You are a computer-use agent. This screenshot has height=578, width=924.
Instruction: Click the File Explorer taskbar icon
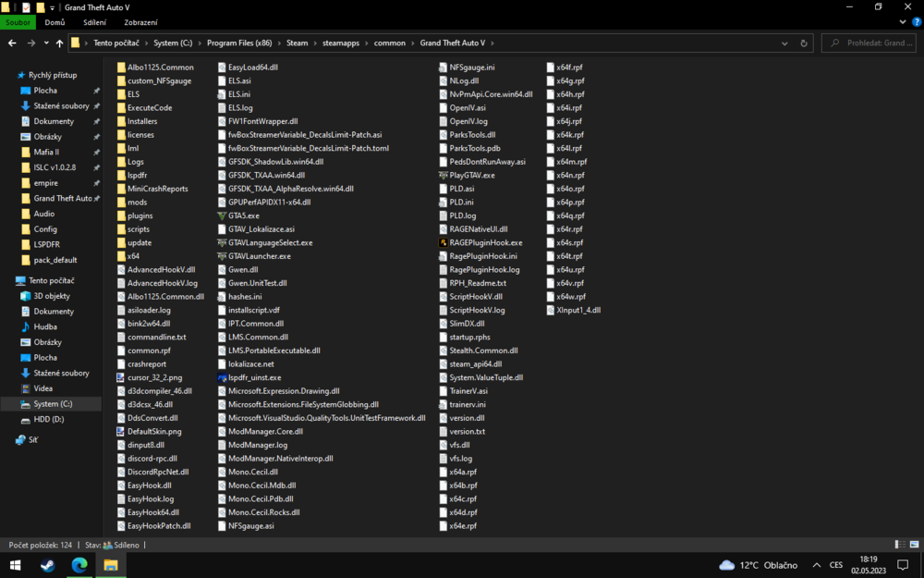(x=110, y=565)
